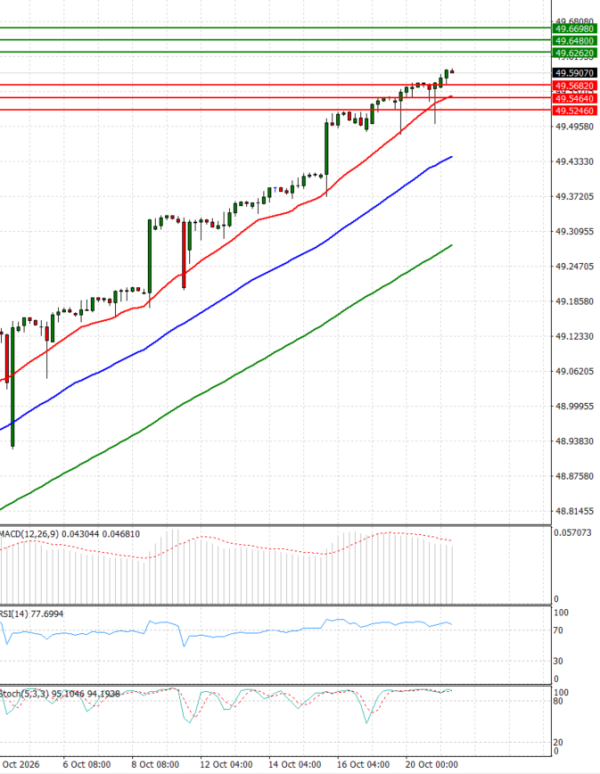Click the 48.99955 price axis value
Image resolution: width=600 pixels, height=774 pixels.
point(574,406)
